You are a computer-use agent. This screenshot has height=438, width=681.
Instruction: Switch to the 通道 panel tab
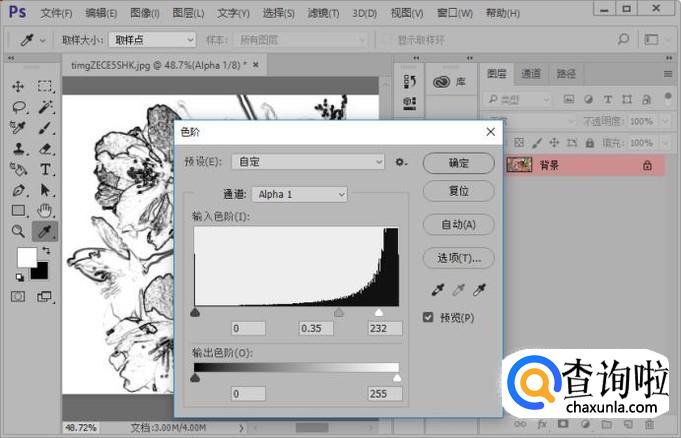click(531, 74)
